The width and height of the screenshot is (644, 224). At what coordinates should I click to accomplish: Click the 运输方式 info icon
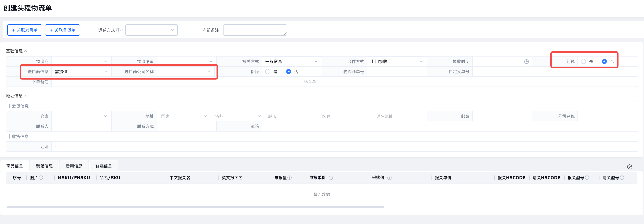pyautogui.click(x=119, y=30)
